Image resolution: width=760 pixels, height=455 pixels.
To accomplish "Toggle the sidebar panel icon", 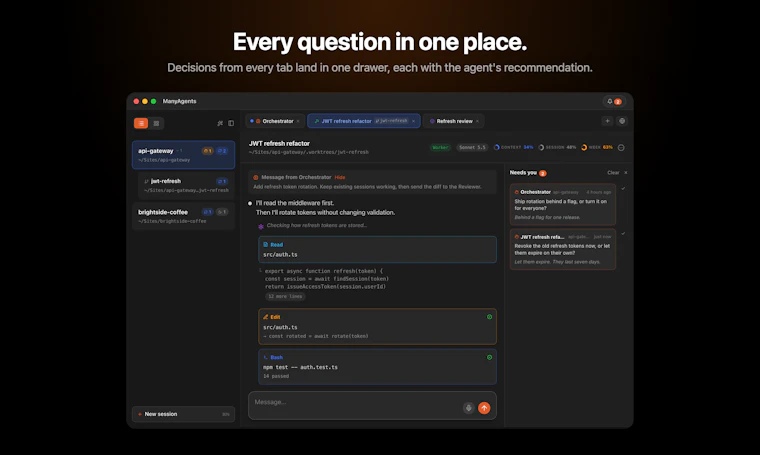I will point(231,123).
